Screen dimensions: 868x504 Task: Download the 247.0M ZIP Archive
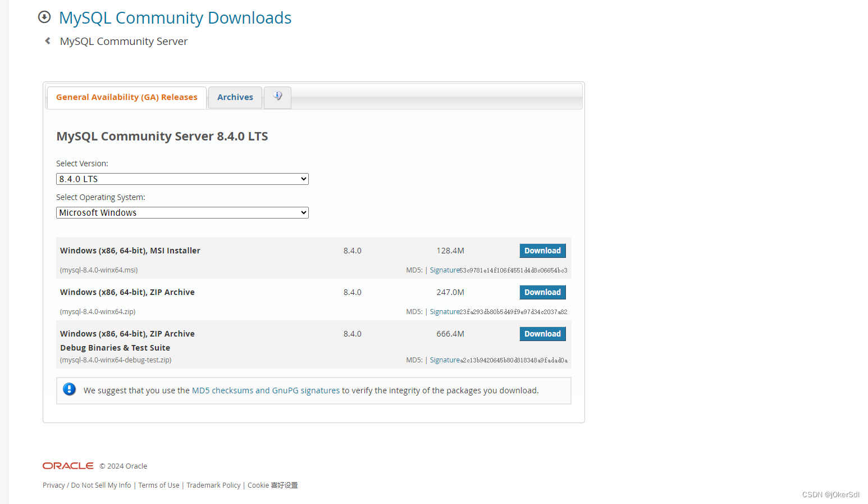(542, 292)
